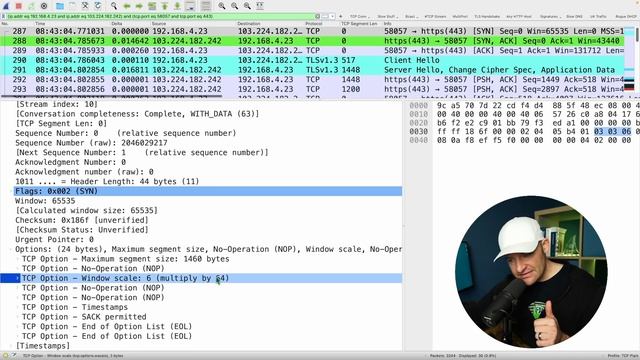This screenshot has width=640, height=360.
Task: Select Checksum: 0x186f [unverified] line
Action: [82, 220]
